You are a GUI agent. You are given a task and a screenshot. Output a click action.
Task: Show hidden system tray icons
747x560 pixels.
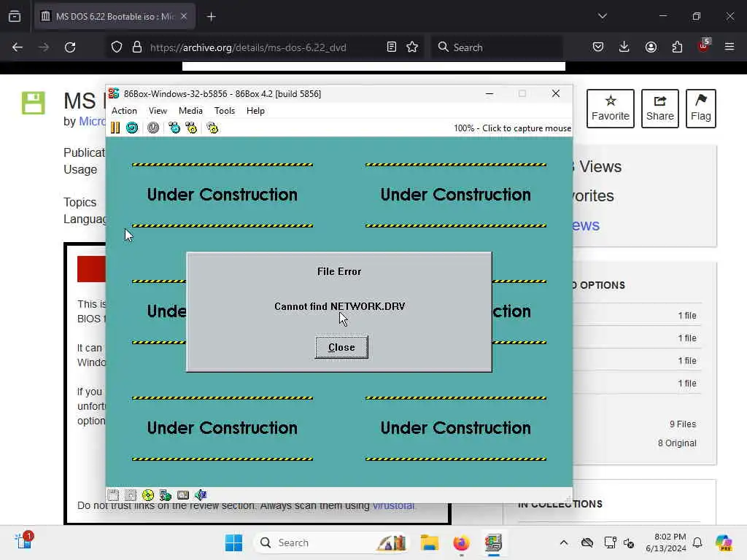coord(564,542)
